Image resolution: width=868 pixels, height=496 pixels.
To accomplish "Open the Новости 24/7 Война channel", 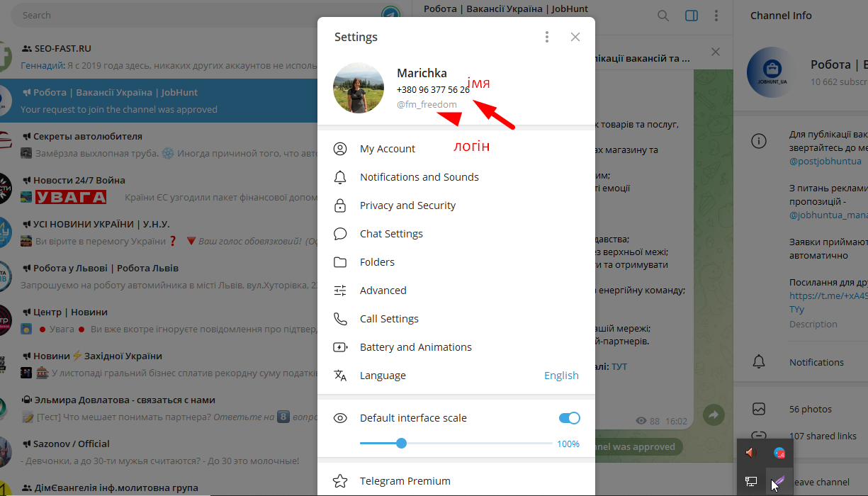I will coord(159,189).
